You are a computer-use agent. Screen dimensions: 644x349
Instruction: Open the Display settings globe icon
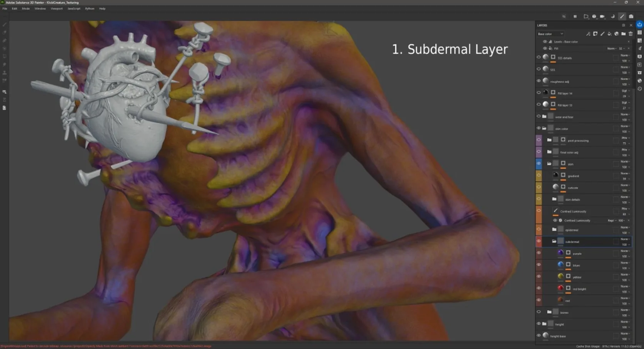(640, 81)
